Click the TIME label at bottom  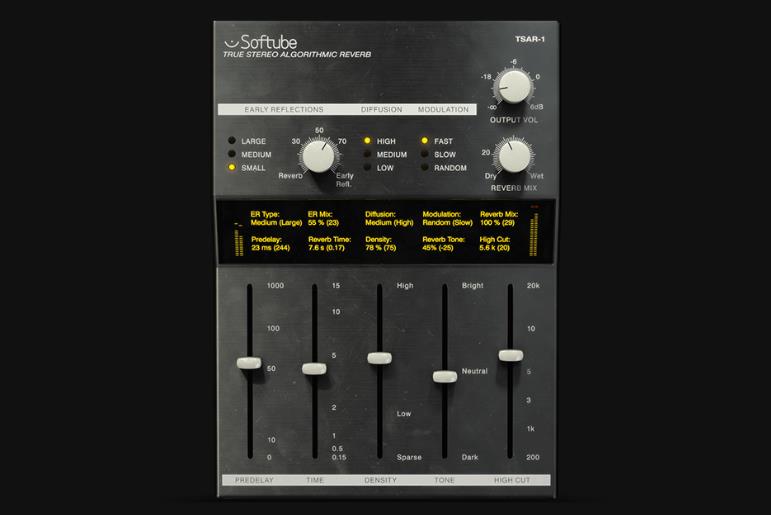(x=315, y=480)
